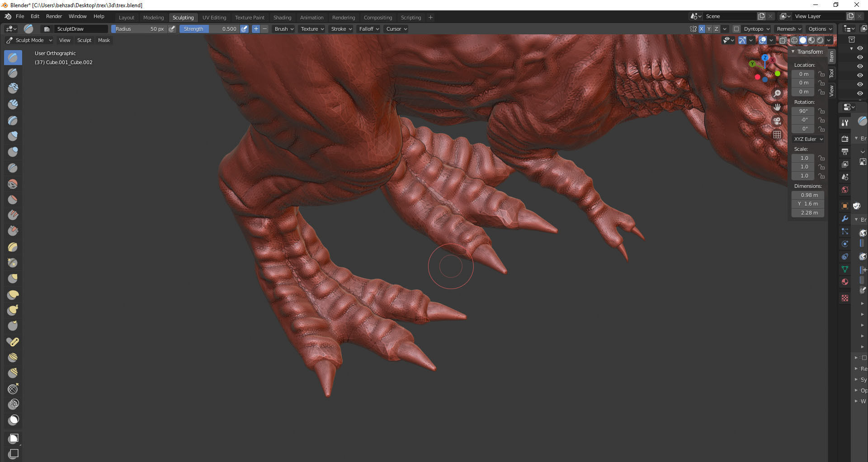Open the viewport View menu
The height and width of the screenshot is (462, 868).
tap(65, 40)
